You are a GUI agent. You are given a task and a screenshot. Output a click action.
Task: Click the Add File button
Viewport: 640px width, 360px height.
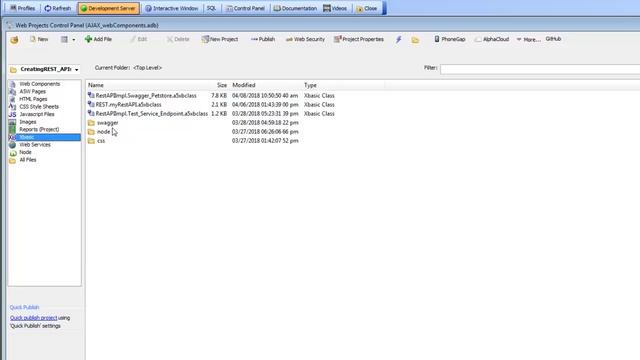[x=98, y=39]
